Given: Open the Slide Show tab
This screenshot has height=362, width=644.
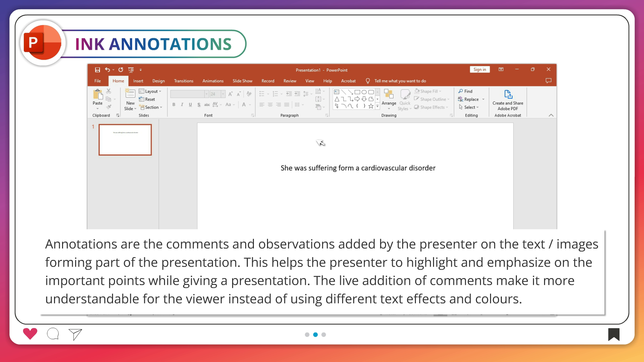Looking at the screenshot, I should (242, 81).
